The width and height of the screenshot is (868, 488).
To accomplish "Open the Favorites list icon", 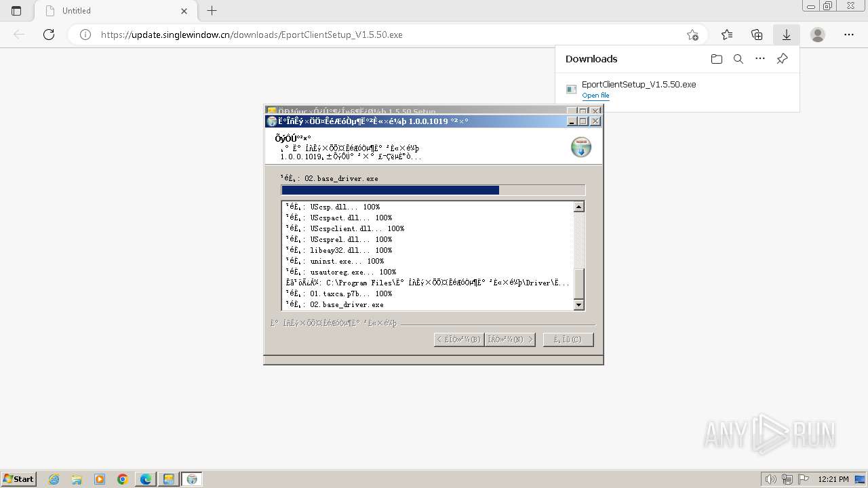I will (727, 35).
